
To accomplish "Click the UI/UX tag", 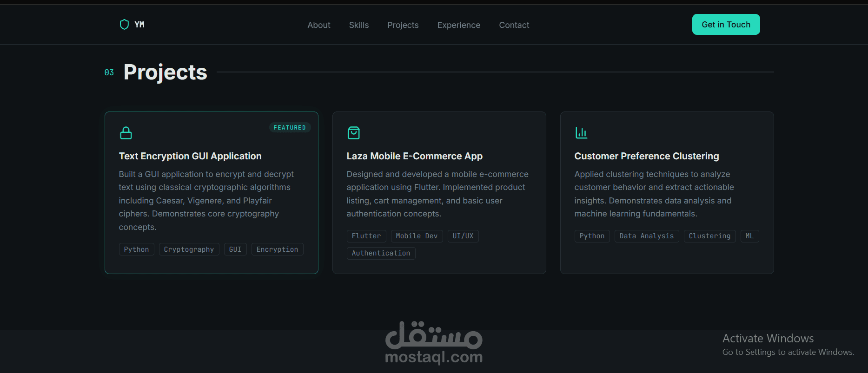I will 463,236.
